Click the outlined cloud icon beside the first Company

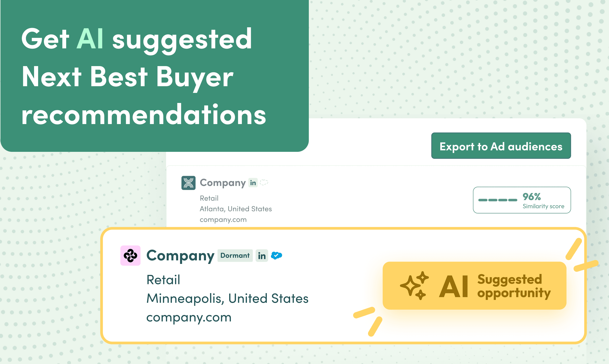[264, 182]
